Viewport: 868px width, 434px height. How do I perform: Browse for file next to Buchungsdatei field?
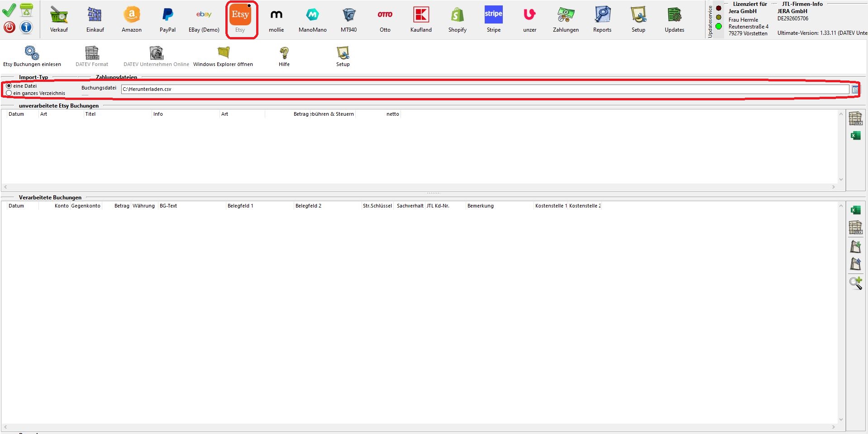[855, 90]
